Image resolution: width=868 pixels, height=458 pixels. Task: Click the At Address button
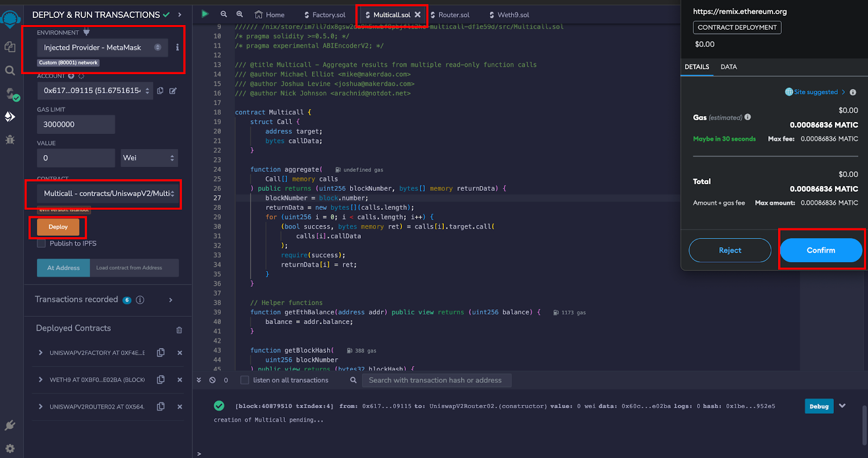[63, 268]
